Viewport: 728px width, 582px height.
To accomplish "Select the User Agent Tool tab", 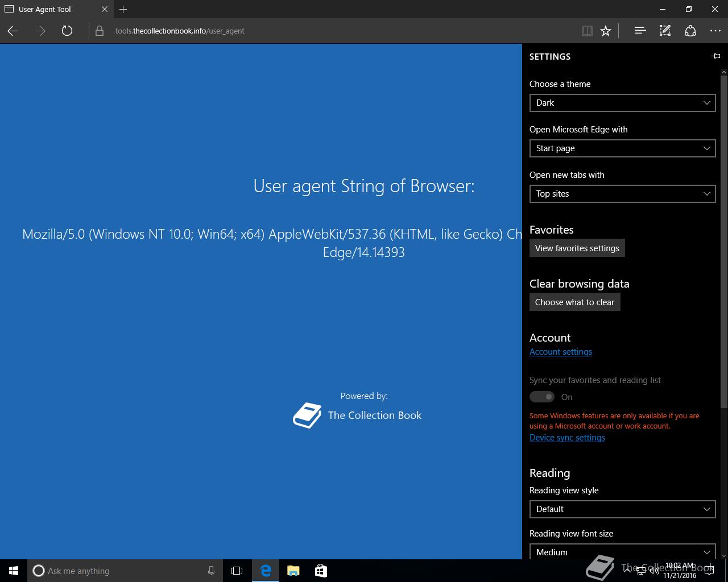I will point(56,9).
